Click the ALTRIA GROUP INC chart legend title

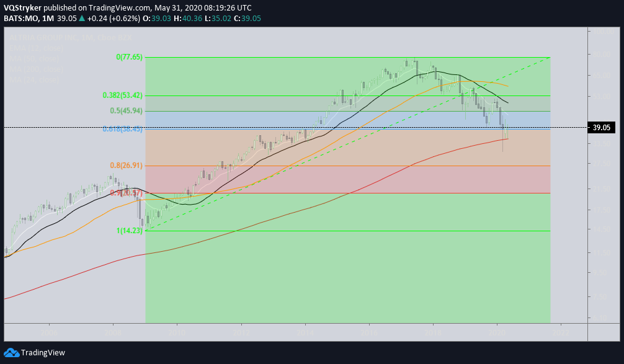(71, 38)
